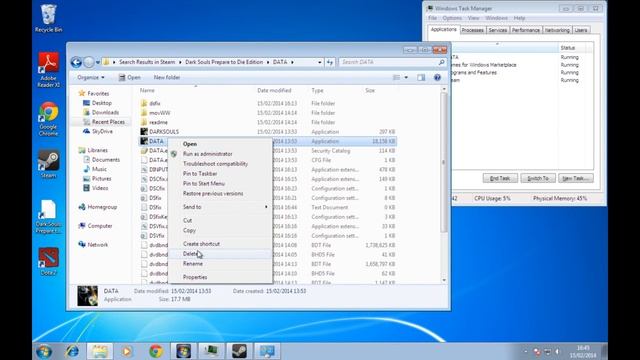This screenshot has width=640, height=360.
Task: Select Create shortcut entry
Action: click(220, 244)
